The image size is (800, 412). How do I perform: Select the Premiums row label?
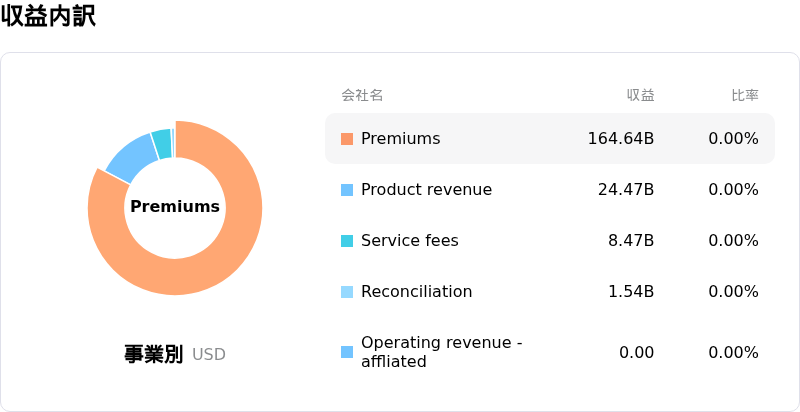point(401,139)
